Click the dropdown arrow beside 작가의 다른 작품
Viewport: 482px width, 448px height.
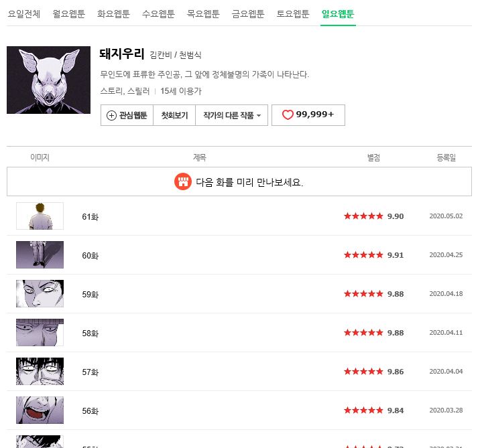tap(259, 116)
